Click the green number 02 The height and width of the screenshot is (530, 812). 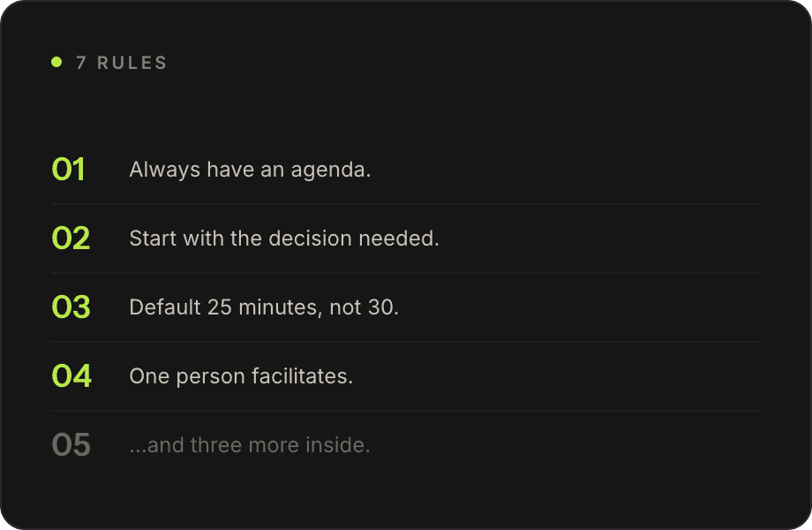(71, 238)
